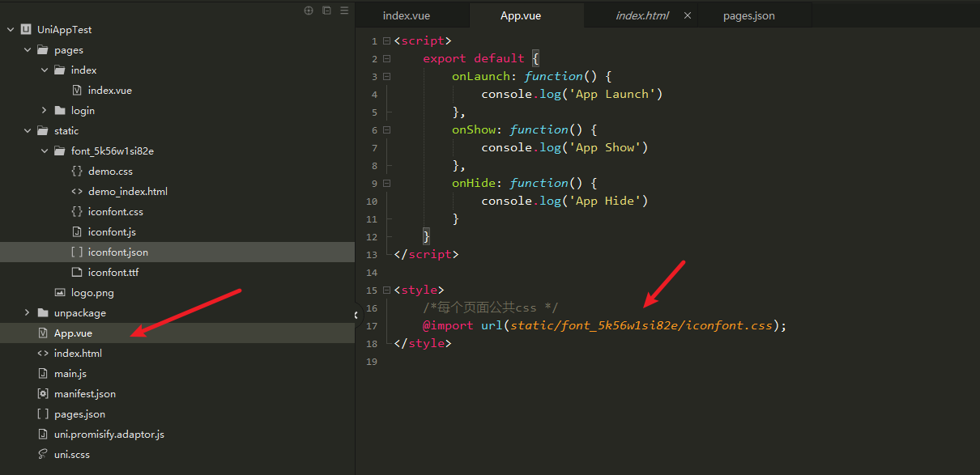
Task: Click the braces icon beside iconfont.css
Action: [77, 212]
